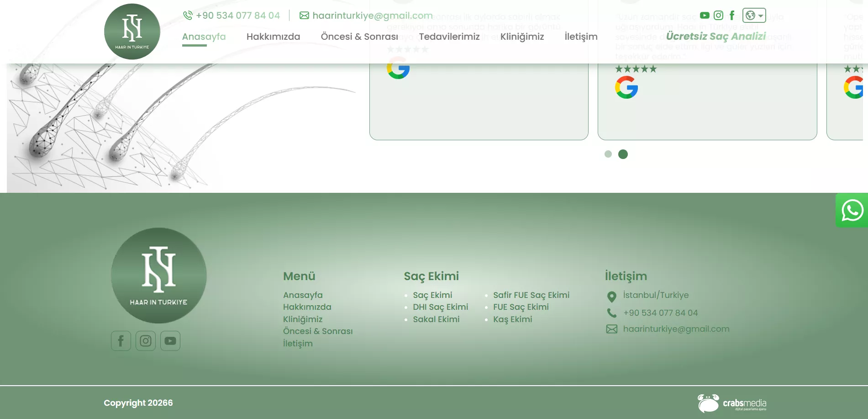
Task: Open the footer Facebook icon button
Action: [x=121, y=341]
